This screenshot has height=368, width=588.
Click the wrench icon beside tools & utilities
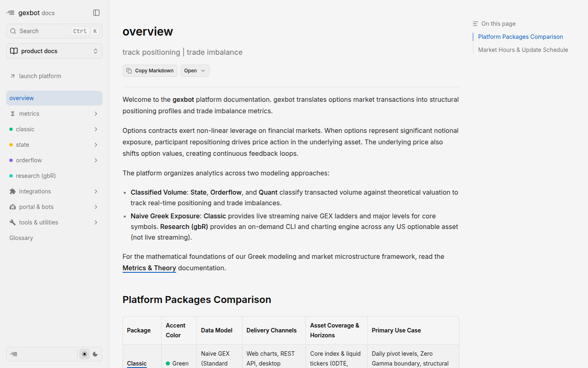(x=13, y=222)
